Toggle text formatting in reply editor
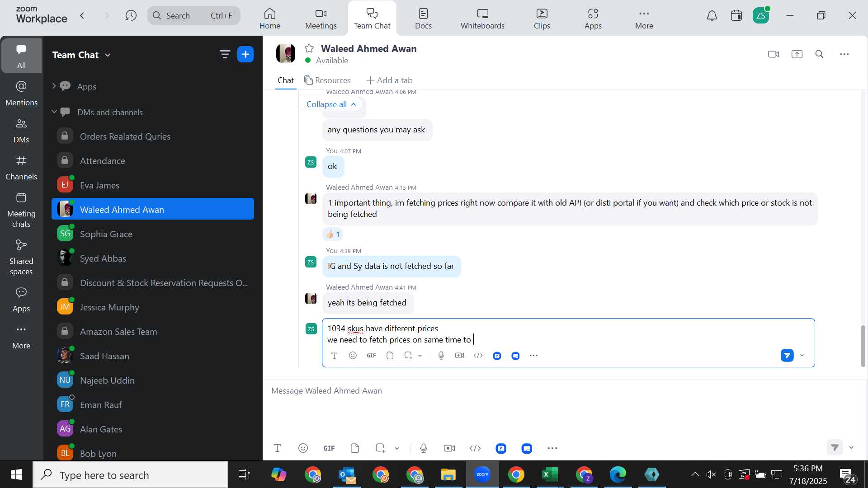 335,356
